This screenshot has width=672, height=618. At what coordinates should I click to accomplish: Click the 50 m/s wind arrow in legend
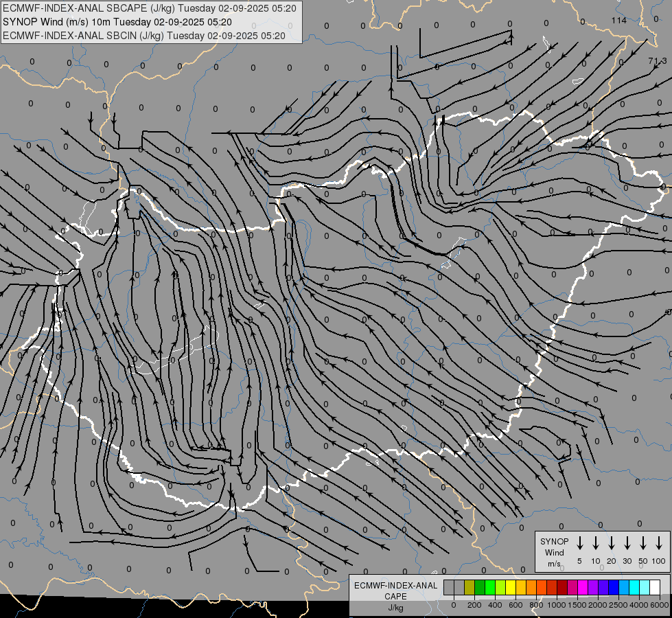(x=643, y=543)
